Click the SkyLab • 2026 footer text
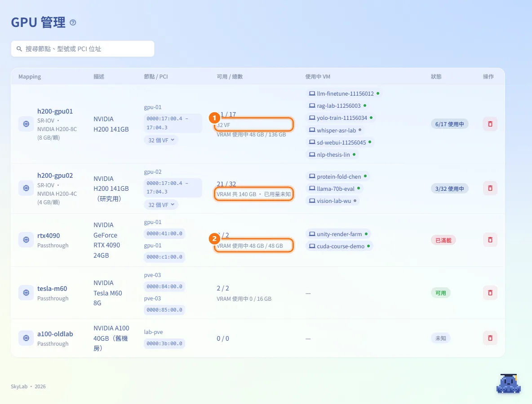Viewport: 532px width, 404px height. coord(28,386)
